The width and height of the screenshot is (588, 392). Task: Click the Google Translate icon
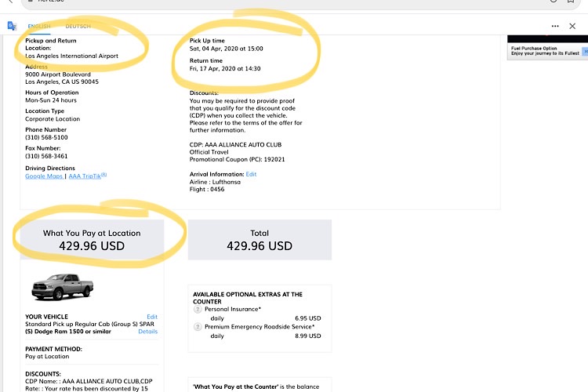11,26
